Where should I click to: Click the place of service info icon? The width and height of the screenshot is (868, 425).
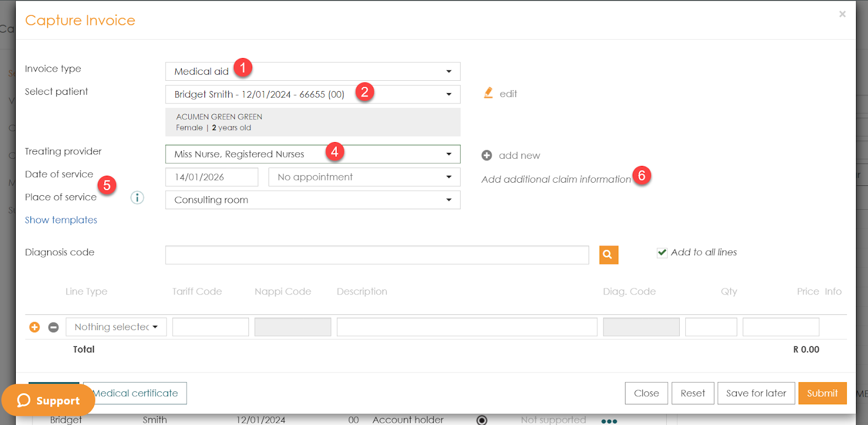point(137,198)
